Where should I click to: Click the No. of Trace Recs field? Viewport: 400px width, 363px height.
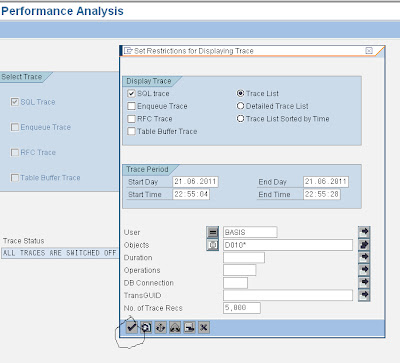click(x=242, y=308)
